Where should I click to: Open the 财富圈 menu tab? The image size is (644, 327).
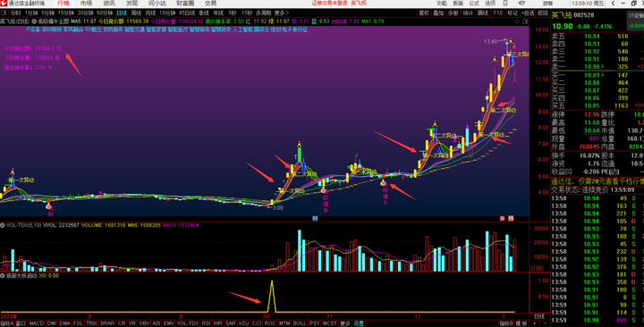coord(185,4)
